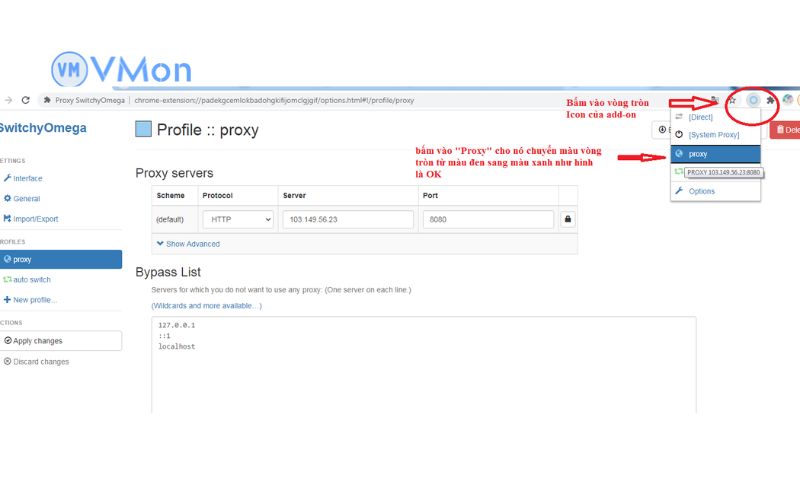
Task: Click the SwitchyOmega title link
Action: click(43, 128)
